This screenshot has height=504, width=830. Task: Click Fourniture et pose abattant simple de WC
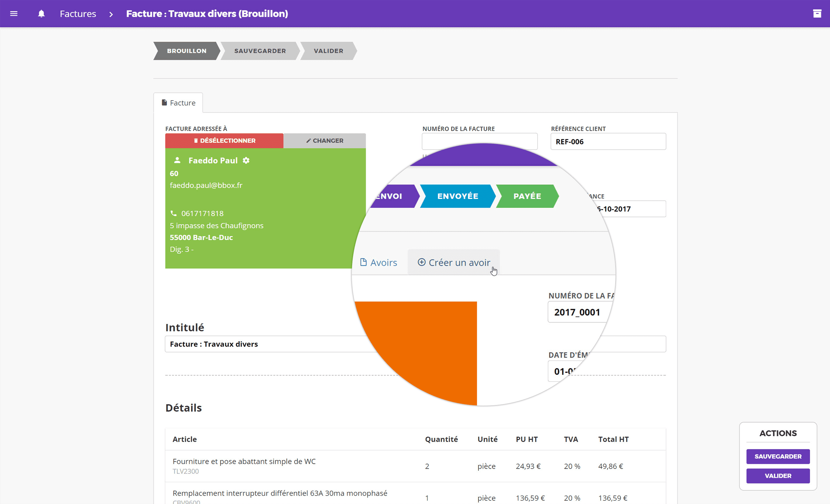click(244, 461)
